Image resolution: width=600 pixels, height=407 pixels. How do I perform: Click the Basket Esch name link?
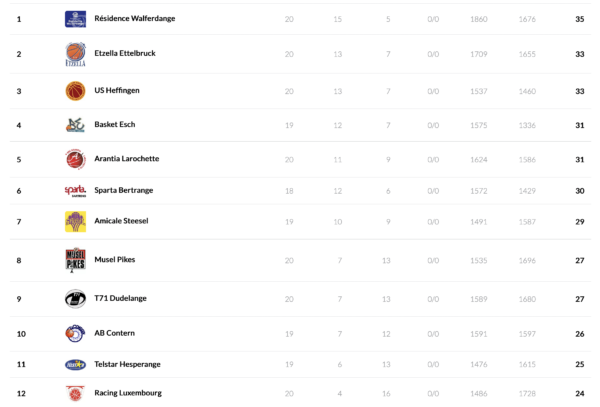(114, 125)
